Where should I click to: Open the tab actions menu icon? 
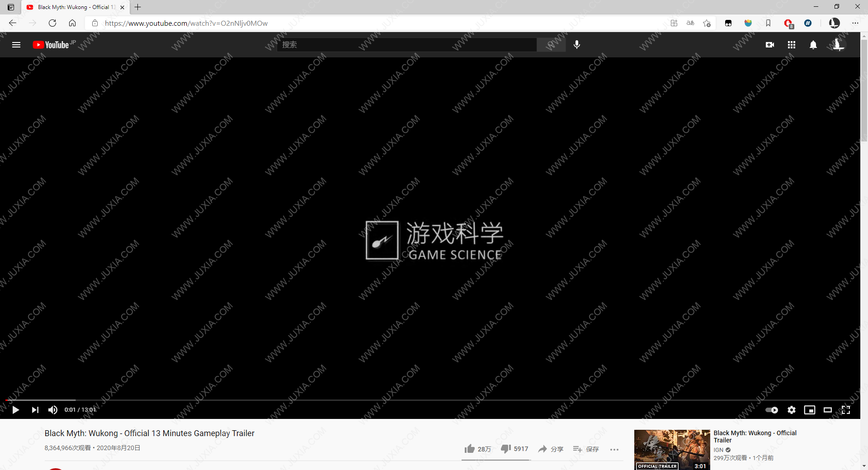point(11,7)
